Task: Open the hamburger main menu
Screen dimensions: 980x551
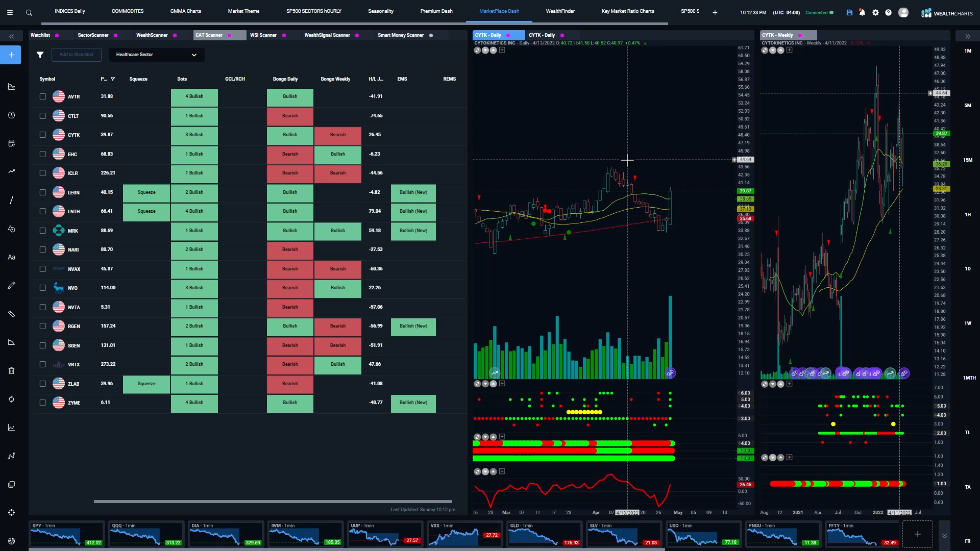Action: click(10, 12)
